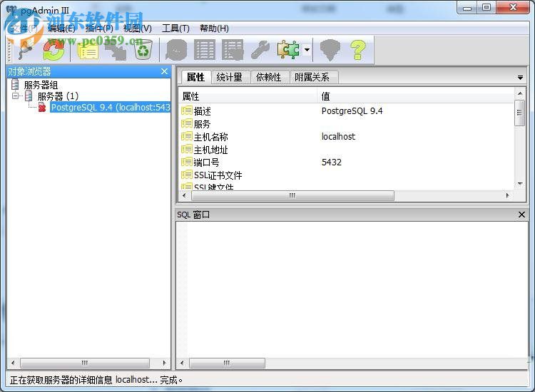Close the SQL 窗口 panel

click(x=521, y=215)
